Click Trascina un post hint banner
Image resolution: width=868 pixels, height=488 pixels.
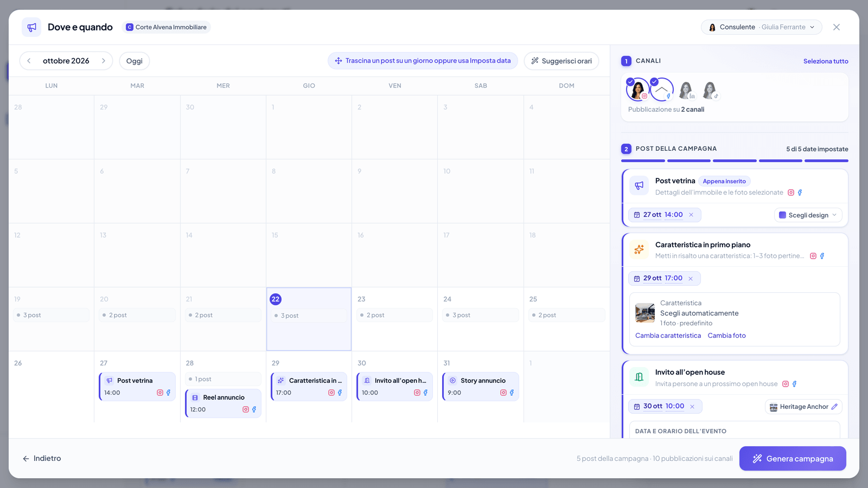pos(423,61)
